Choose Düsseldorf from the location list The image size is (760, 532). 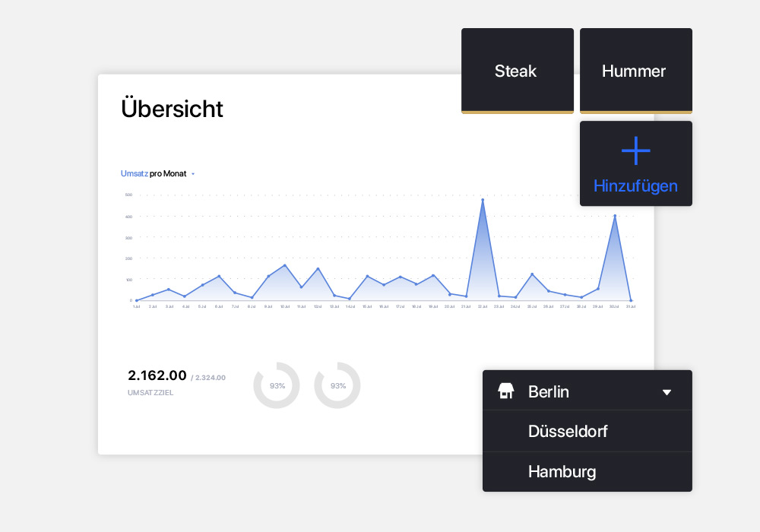[x=587, y=431]
